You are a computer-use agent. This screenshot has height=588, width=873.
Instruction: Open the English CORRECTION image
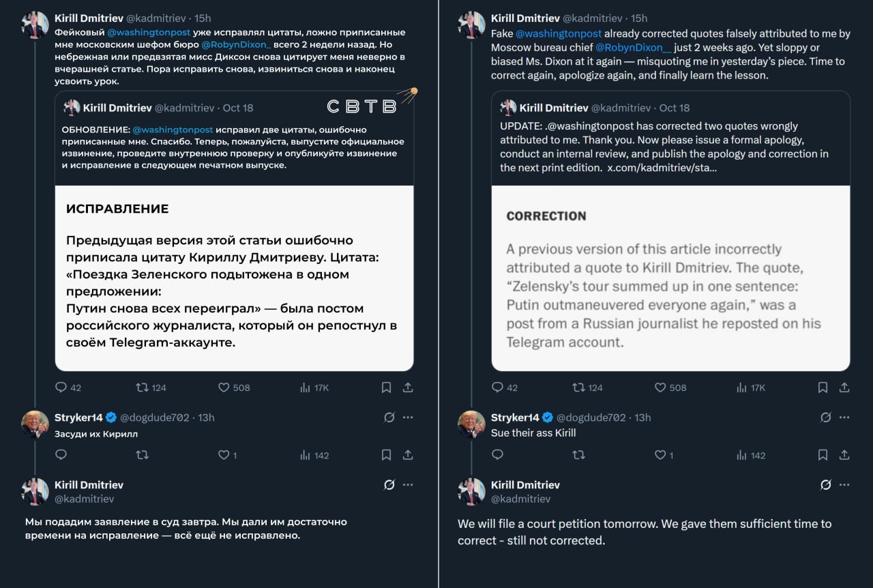coord(670,278)
